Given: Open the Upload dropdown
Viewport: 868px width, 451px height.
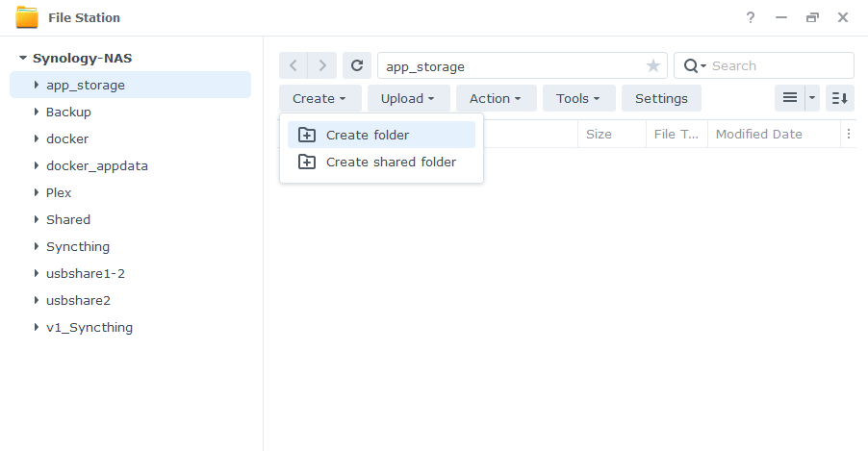Looking at the screenshot, I should pos(408,98).
